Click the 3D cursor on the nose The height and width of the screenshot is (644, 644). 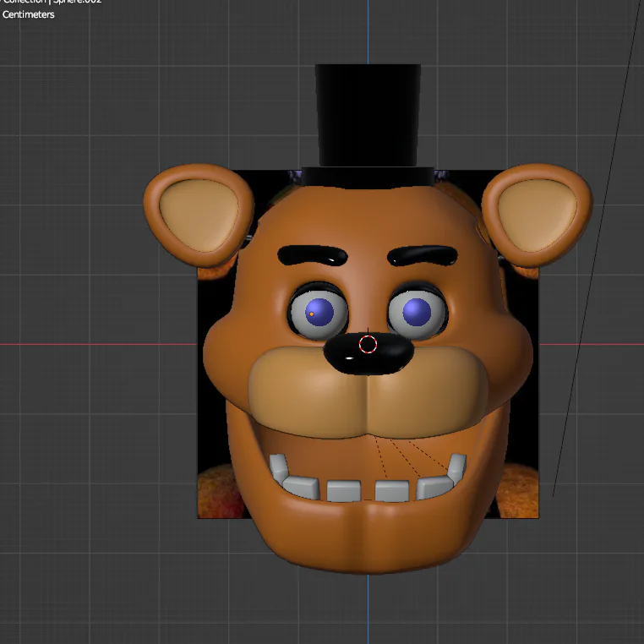368,344
